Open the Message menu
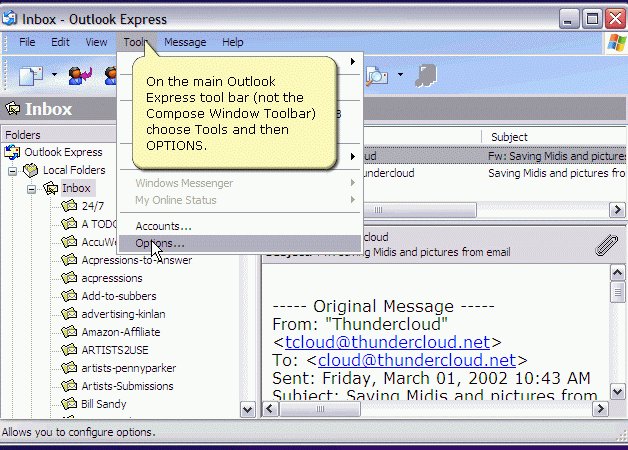The image size is (628, 450). coord(185,42)
